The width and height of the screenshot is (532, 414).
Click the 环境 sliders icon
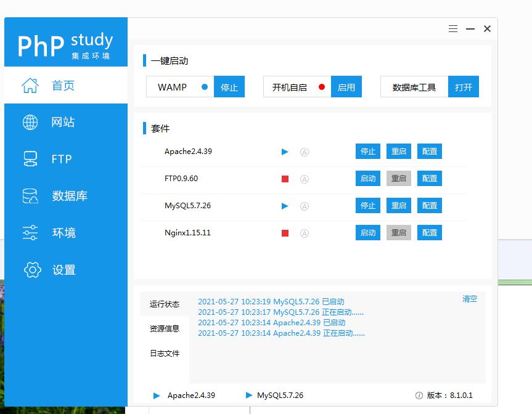tap(30, 233)
